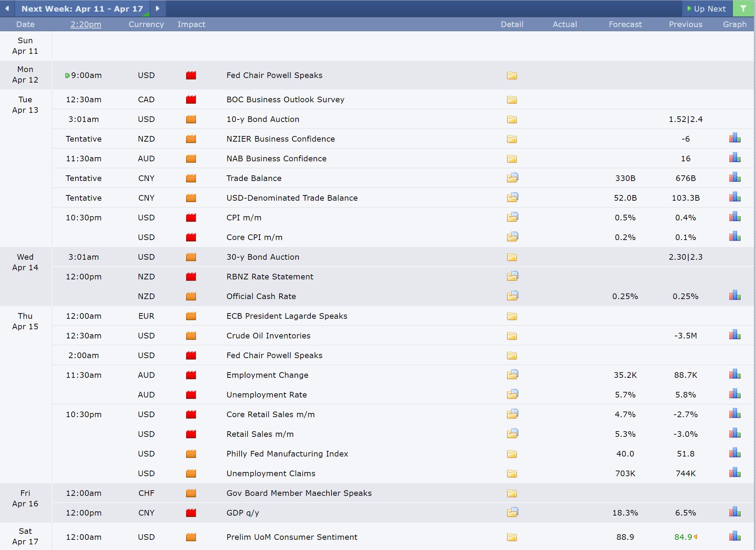Image resolution: width=756 pixels, height=550 pixels.
Task: Click the 703K forecast for Unemployment Claims
Action: pyautogui.click(x=625, y=473)
